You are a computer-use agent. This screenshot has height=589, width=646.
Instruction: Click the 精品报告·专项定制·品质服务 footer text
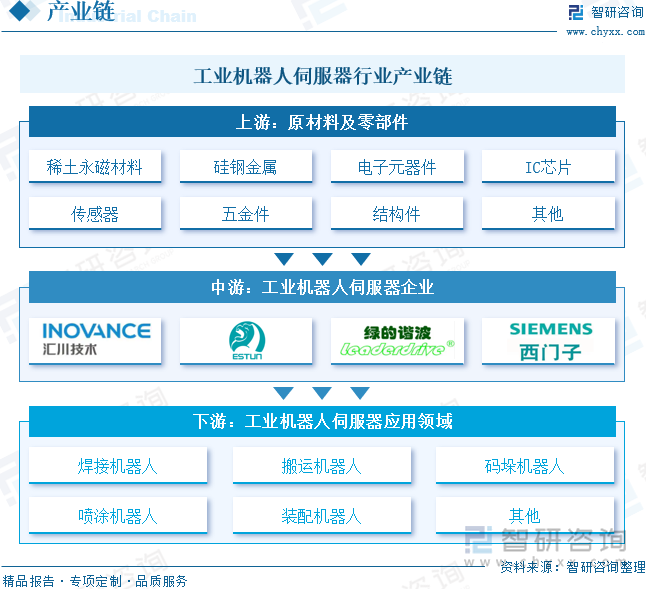95,581
